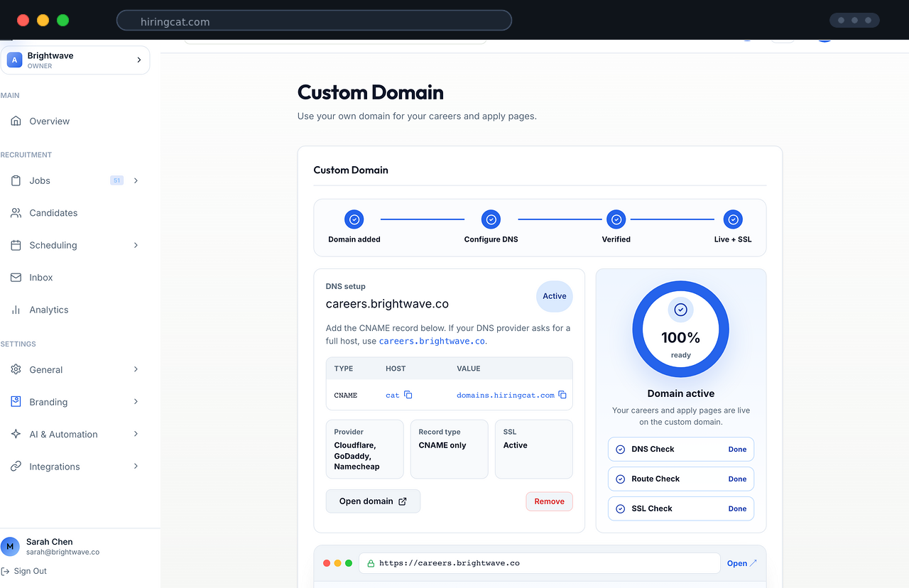Click the DNS Check Done status
This screenshot has height=588, width=909.
pos(737,450)
